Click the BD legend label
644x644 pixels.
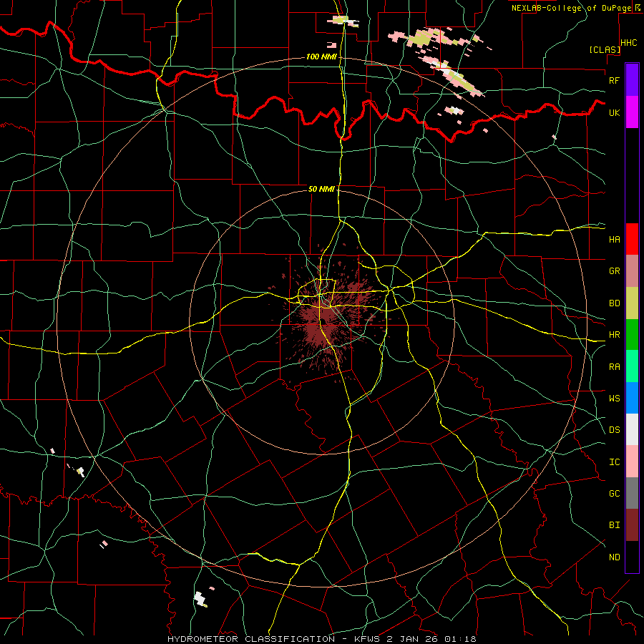pos(614,303)
